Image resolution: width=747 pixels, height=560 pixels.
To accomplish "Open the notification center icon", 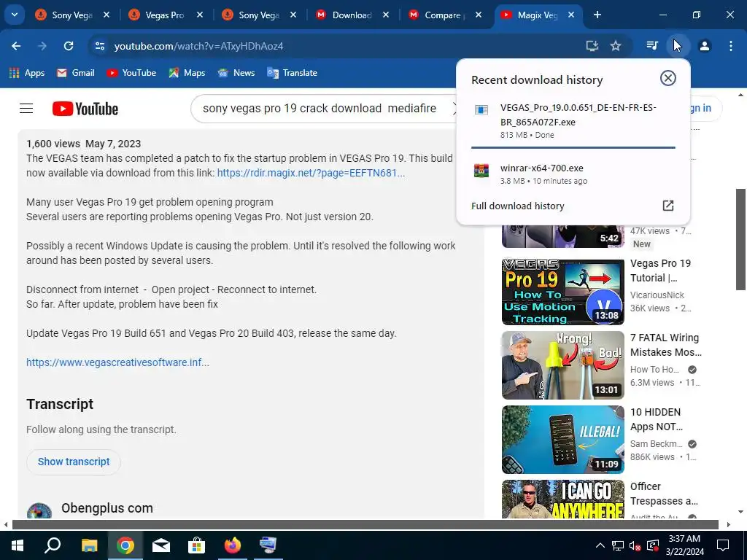I will click(x=723, y=545).
